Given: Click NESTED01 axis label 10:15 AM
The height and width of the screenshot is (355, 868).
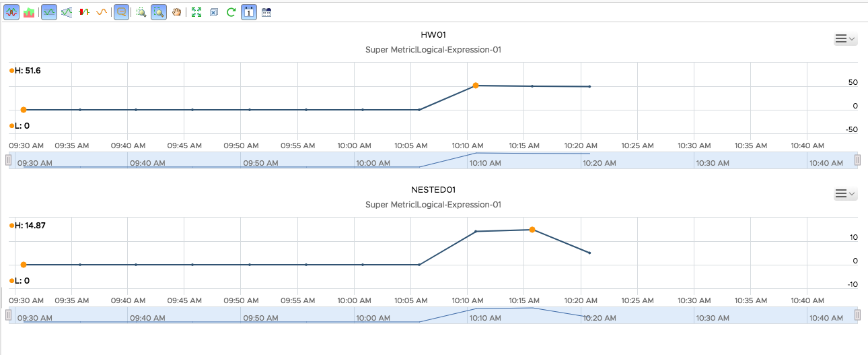Looking at the screenshot, I should tap(524, 300).
